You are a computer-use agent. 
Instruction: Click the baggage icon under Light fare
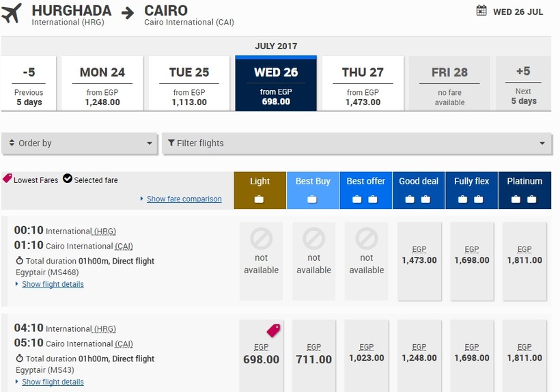pos(260,199)
